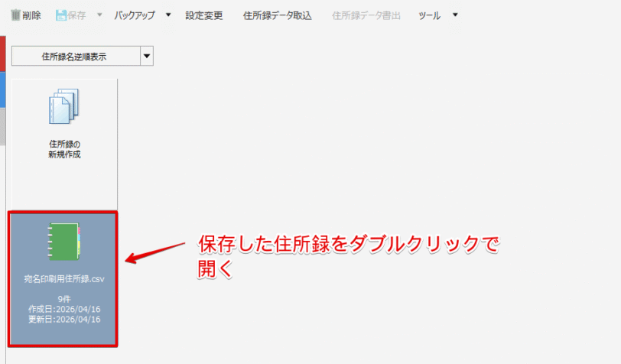Click the 9件 record count text
The image size is (621, 364).
click(x=64, y=299)
